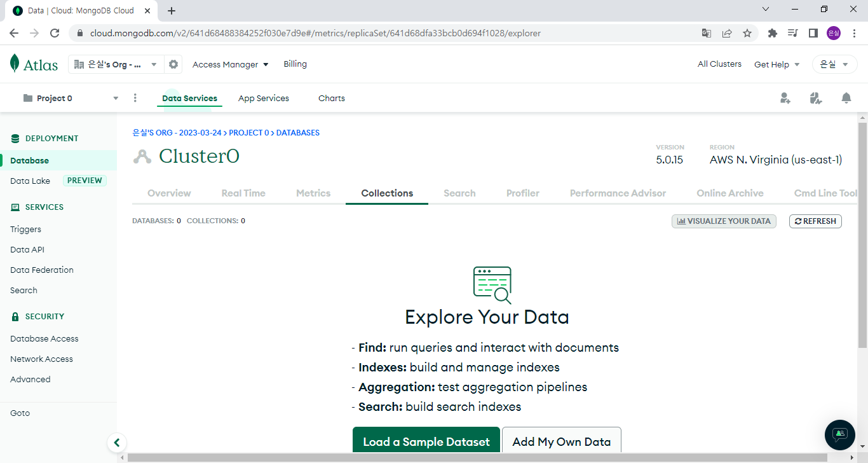Open the Performance Advisor tab

tap(618, 193)
